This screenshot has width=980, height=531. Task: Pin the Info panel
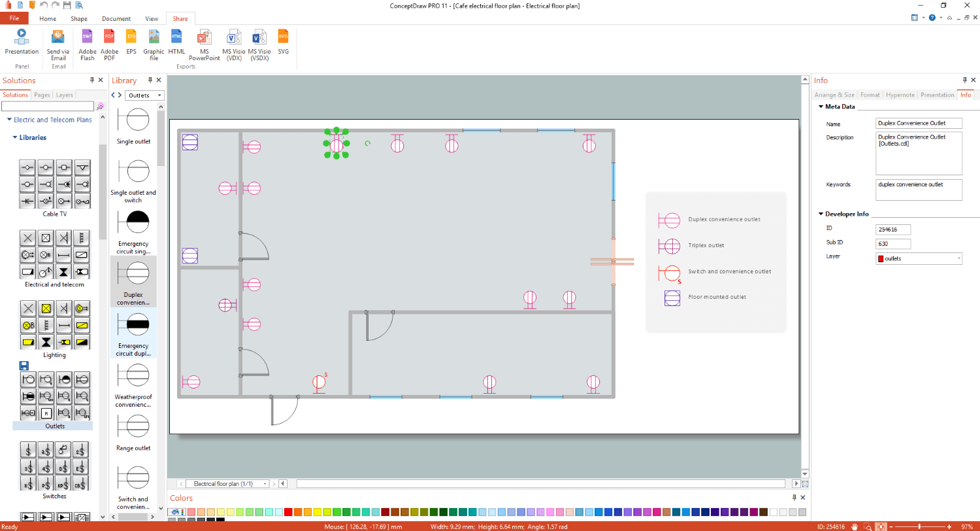(x=962, y=80)
